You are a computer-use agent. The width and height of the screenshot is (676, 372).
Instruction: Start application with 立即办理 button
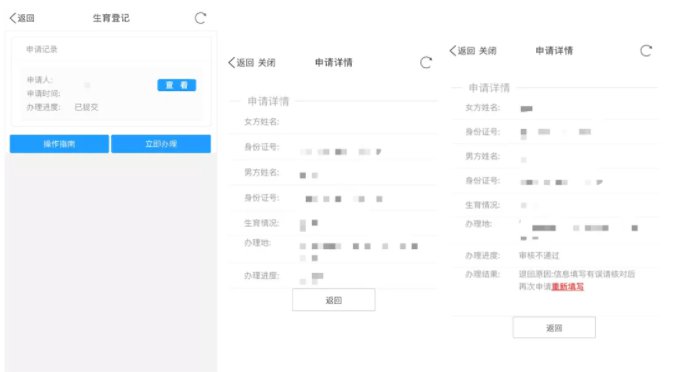coord(161,144)
